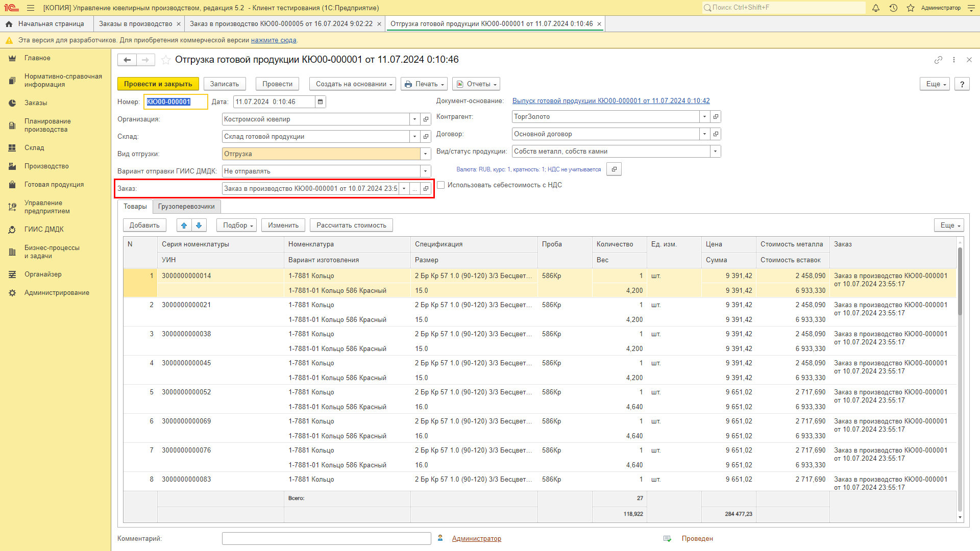The image size is (980, 551).
Task: Switch to Заказы в производство tab
Action: coord(136,24)
